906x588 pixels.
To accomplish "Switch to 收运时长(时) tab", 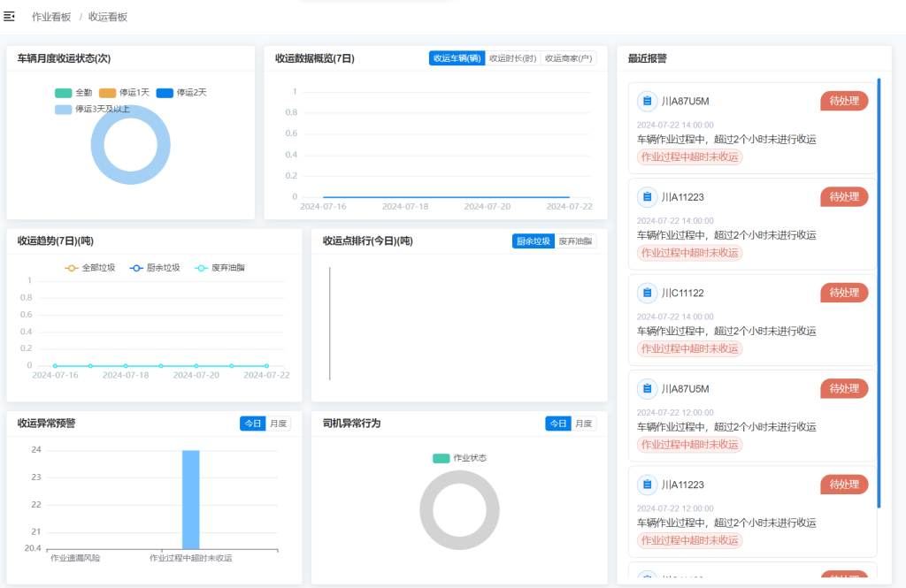I will point(512,58).
